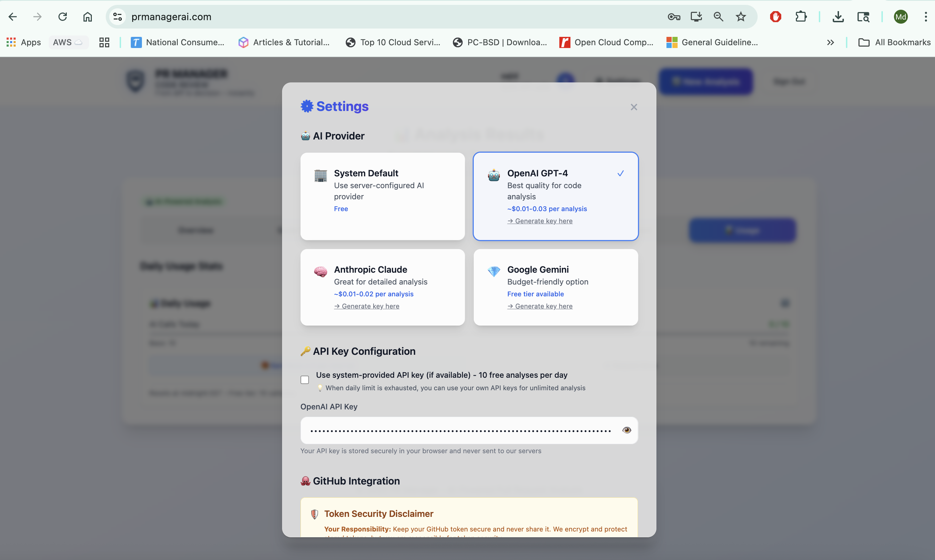935x560 pixels.
Task: Open the browser extensions puzzle icon
Action: pos(801,17)
